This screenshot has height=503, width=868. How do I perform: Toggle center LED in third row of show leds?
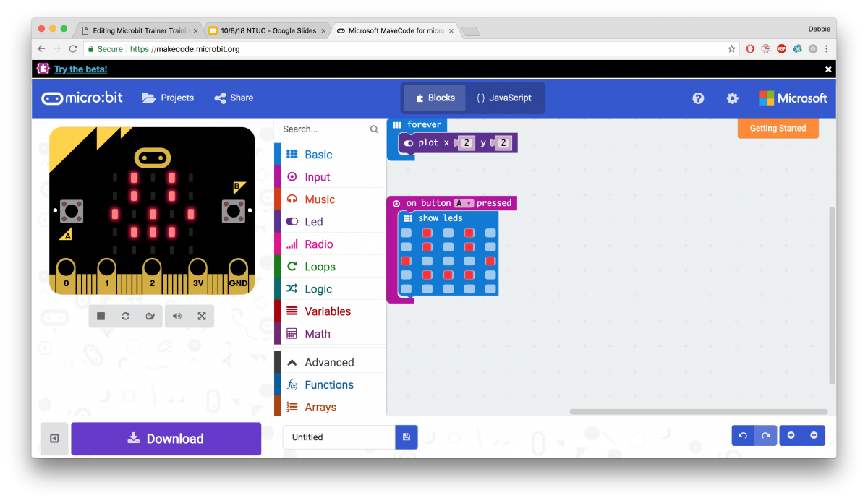tap(448, 261)
